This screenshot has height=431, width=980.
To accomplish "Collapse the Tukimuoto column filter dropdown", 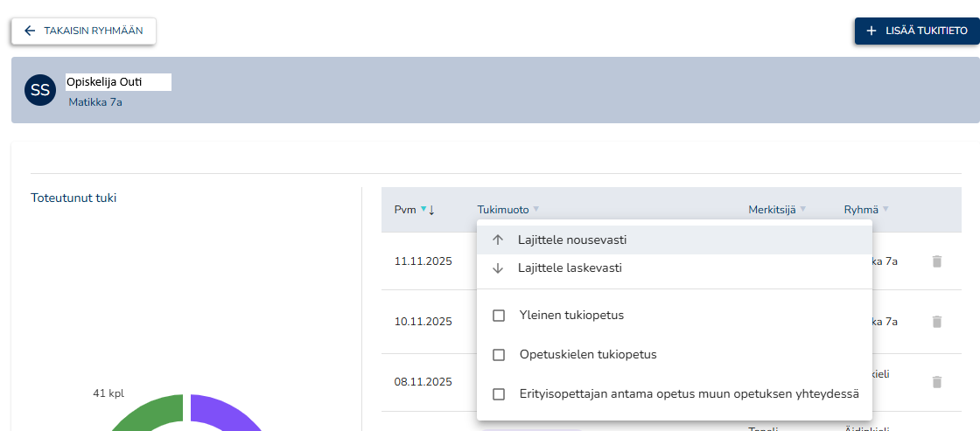I will [x=536, y=210].
